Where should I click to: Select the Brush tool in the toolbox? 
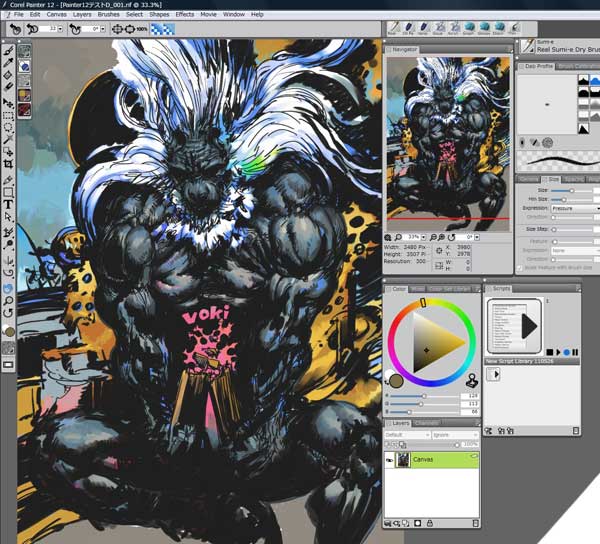click(9, 50)
